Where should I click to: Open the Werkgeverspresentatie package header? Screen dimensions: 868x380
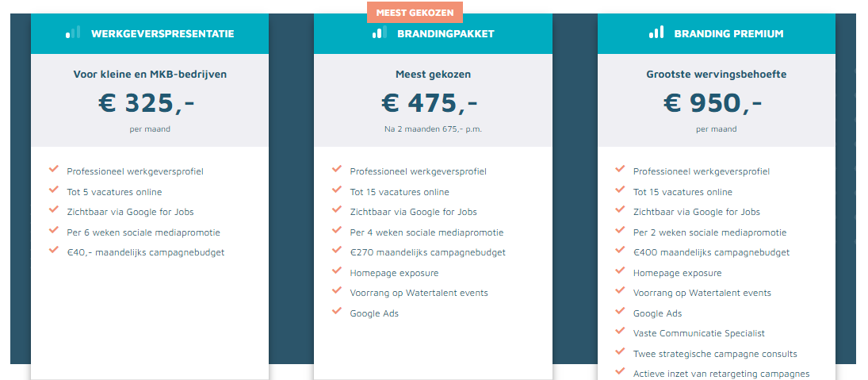[150, 34]
